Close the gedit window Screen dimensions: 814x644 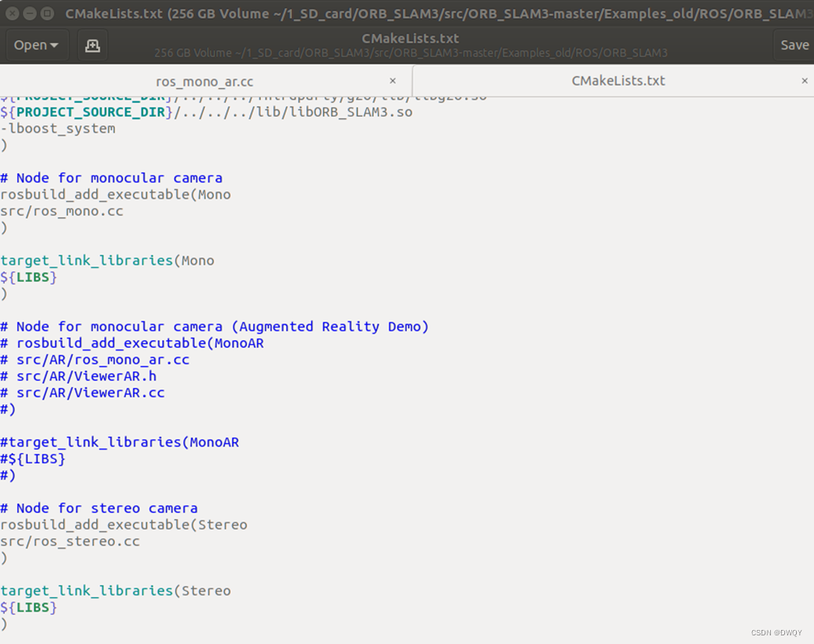(x=13, y=13)
